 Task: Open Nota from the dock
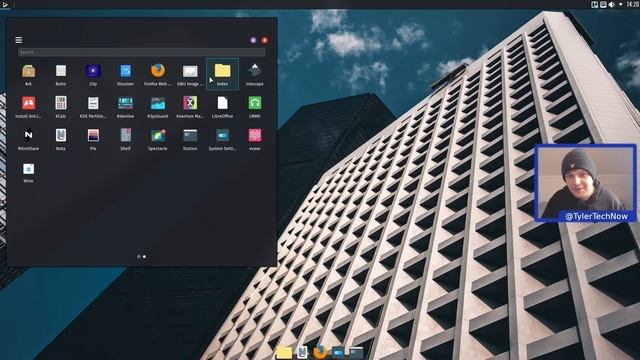302,352
